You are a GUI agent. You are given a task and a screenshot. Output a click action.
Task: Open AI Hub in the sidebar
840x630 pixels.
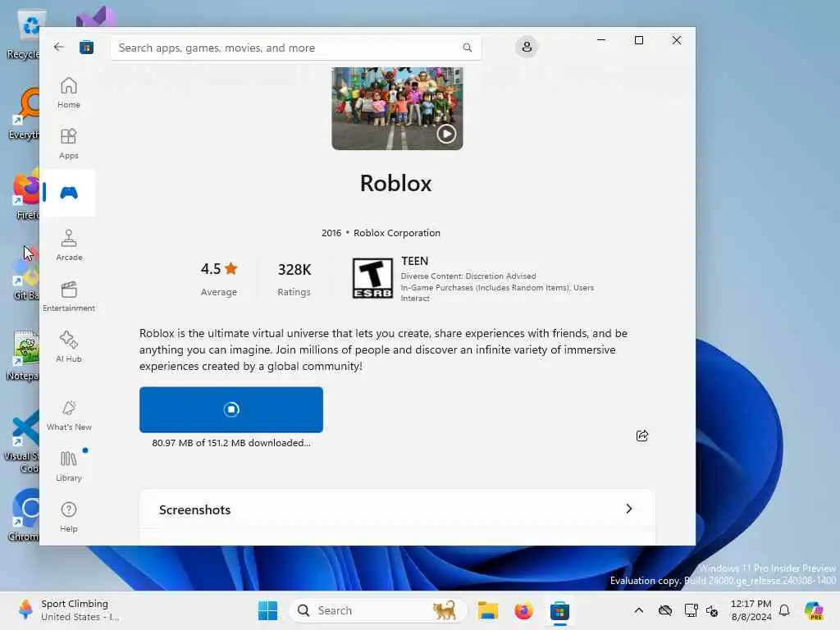click(69, 347)
